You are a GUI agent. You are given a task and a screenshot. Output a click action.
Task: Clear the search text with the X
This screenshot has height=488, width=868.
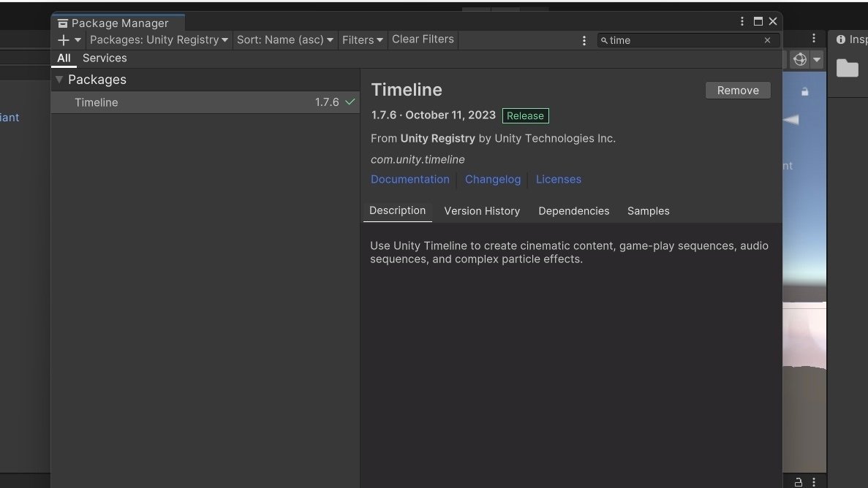coord(767,40)
